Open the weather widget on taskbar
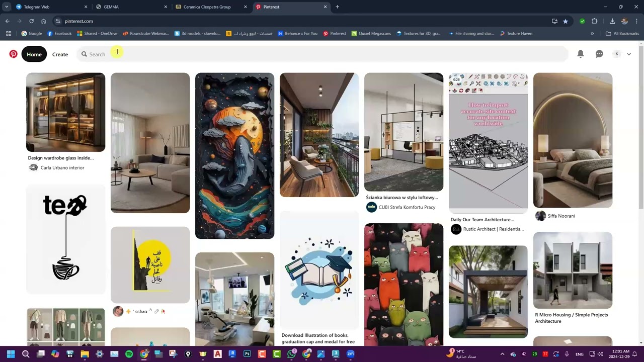This screenshot has width=644, height=362. [461, 354]
